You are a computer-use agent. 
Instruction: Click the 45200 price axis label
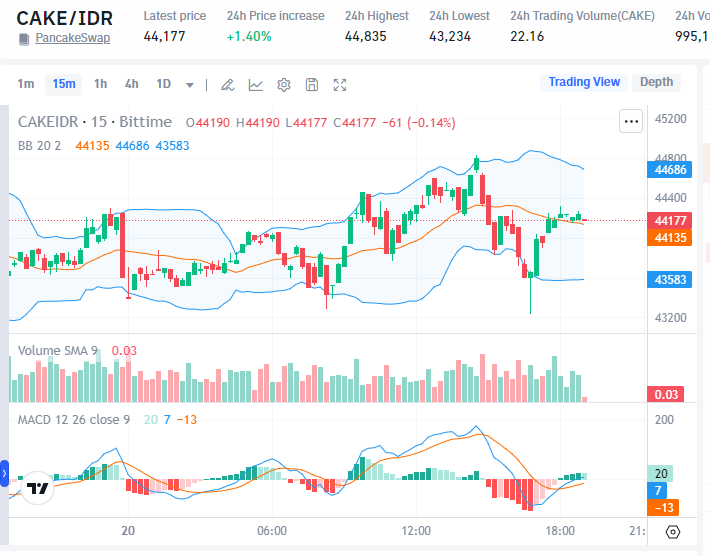tap(671, 119)
